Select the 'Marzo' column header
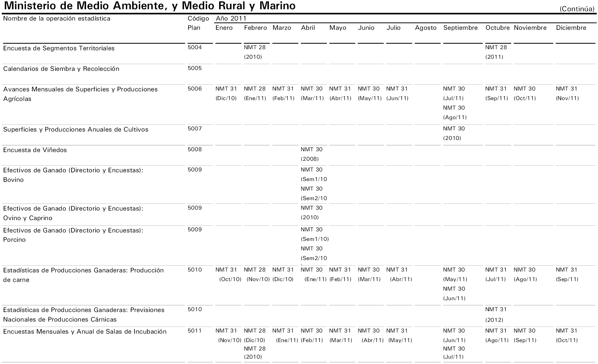This screenshot has width=598, height=364. 282,28
